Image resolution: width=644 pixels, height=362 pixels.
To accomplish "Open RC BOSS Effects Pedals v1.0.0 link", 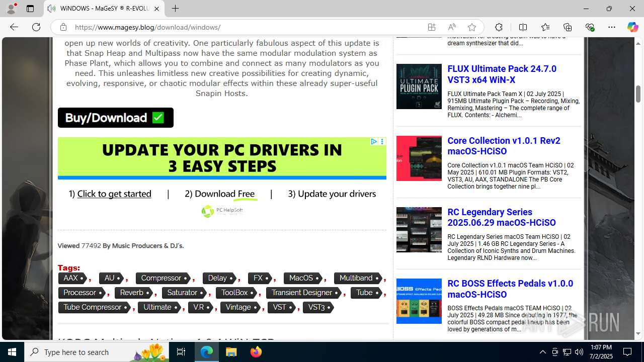I will coord(510,289).
